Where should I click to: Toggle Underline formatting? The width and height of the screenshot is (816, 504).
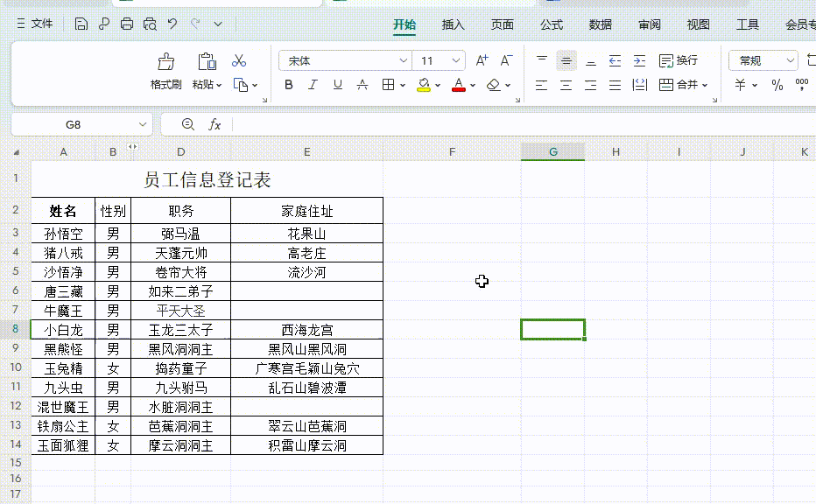338,85
